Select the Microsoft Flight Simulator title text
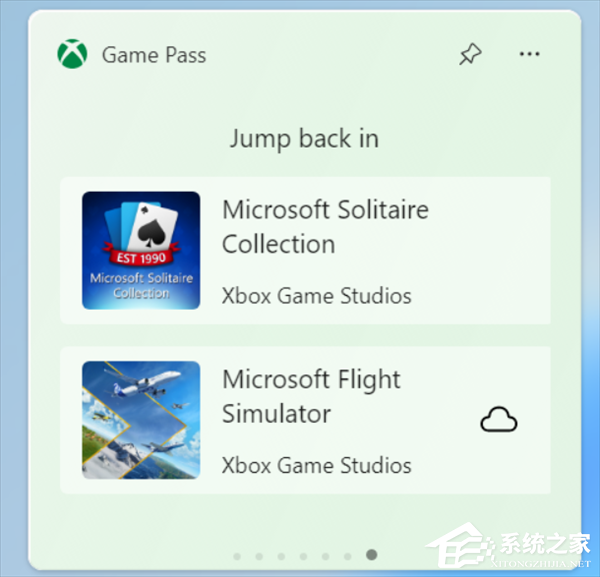Viewport: 600px width, 577px height. [311, 396]
